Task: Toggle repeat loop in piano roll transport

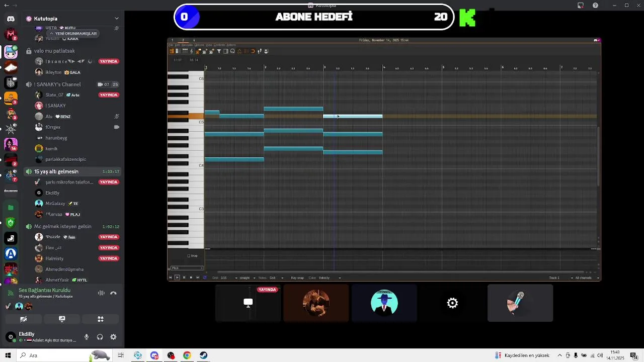Action: (x=205, y=278)
